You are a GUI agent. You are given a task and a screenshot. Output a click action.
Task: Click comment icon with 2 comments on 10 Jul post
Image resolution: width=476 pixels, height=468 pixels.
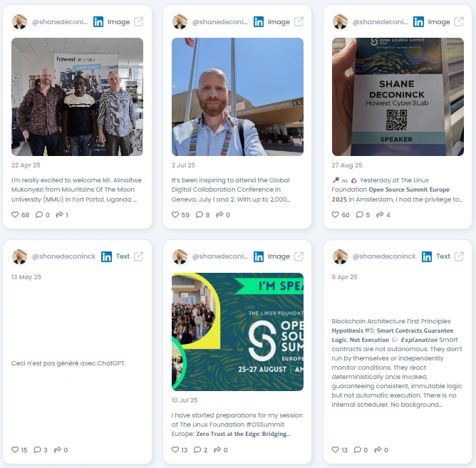point(197,449)
